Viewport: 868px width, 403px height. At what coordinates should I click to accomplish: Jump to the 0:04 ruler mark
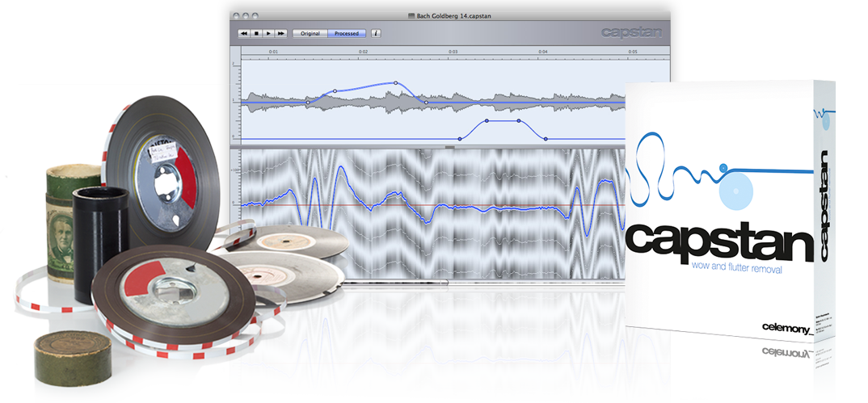(x=543, y=52)
